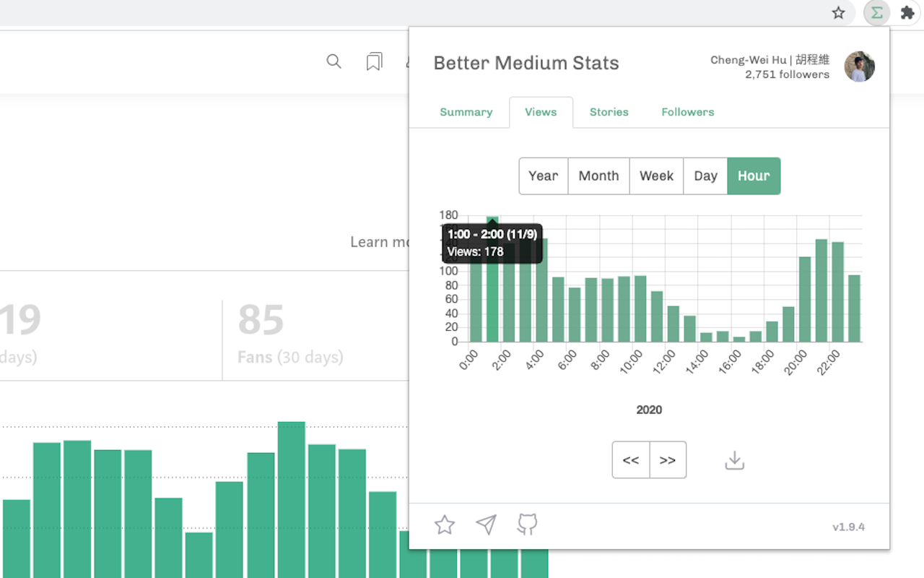924x578 pixels.
Task: Click the 2,751 followers text
Action: 788,74
